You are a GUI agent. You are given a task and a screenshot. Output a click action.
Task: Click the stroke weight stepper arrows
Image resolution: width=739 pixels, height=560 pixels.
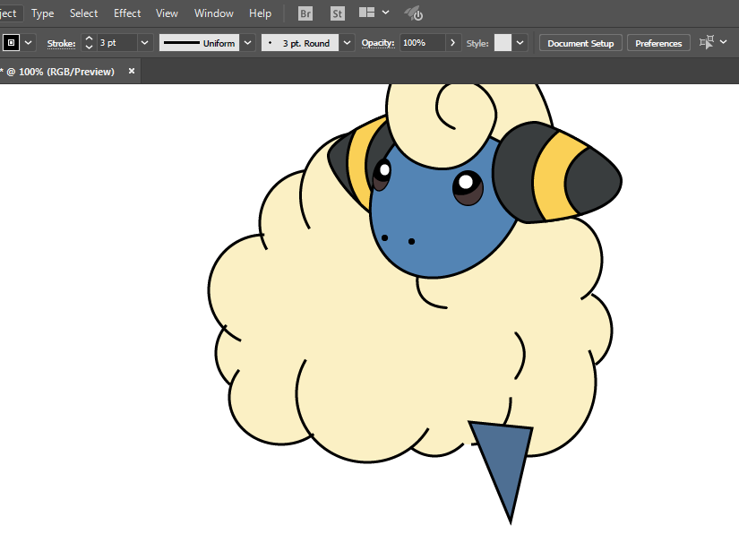(89, 43)
